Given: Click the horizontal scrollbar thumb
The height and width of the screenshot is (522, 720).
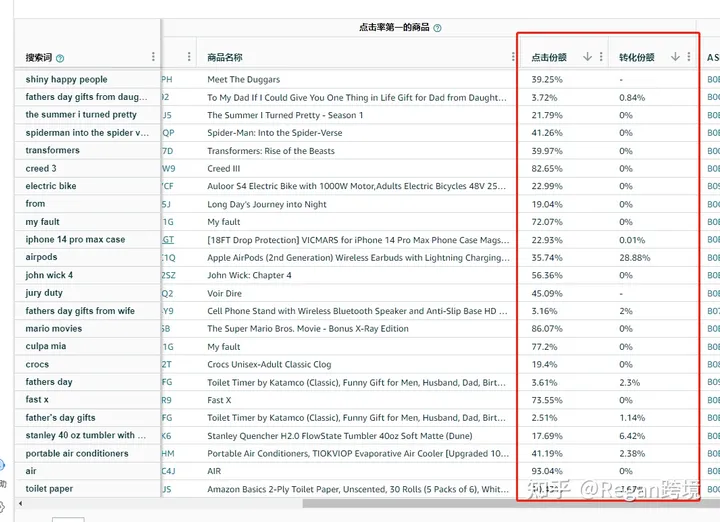Looking at the screenshot, I should 511,504.
